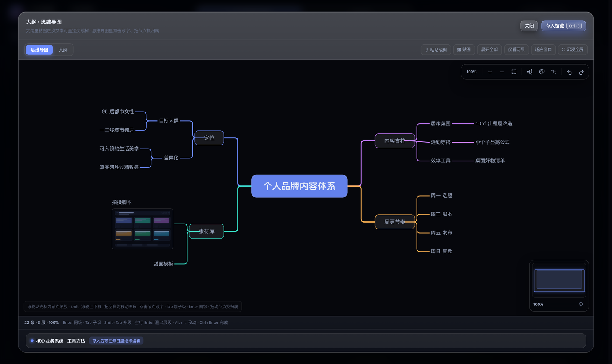Show only two levels with 仅看两层
Screen dimensions: 612x364
pyautogui.click(x=516, y=50)
